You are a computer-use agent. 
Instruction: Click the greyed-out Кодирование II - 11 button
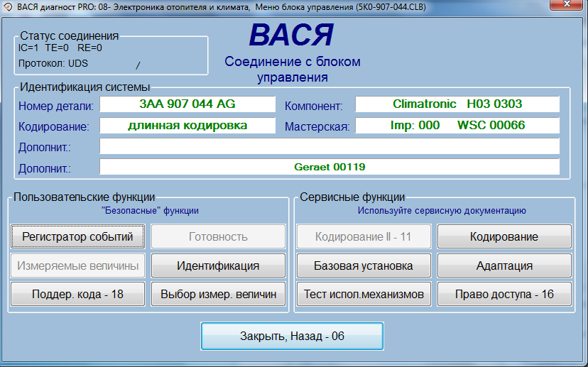pos(363,236)
